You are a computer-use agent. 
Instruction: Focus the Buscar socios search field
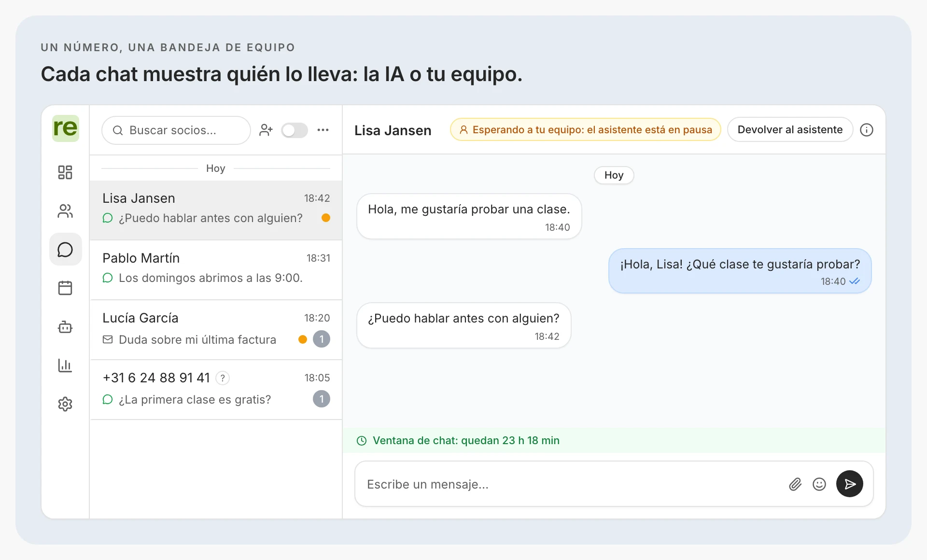(176, 130)
